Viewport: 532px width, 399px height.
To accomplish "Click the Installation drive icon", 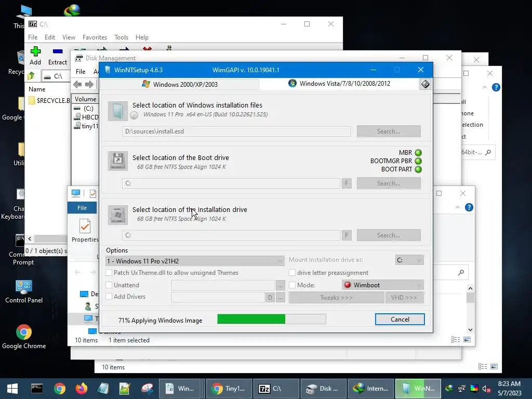I will point(118,215).
